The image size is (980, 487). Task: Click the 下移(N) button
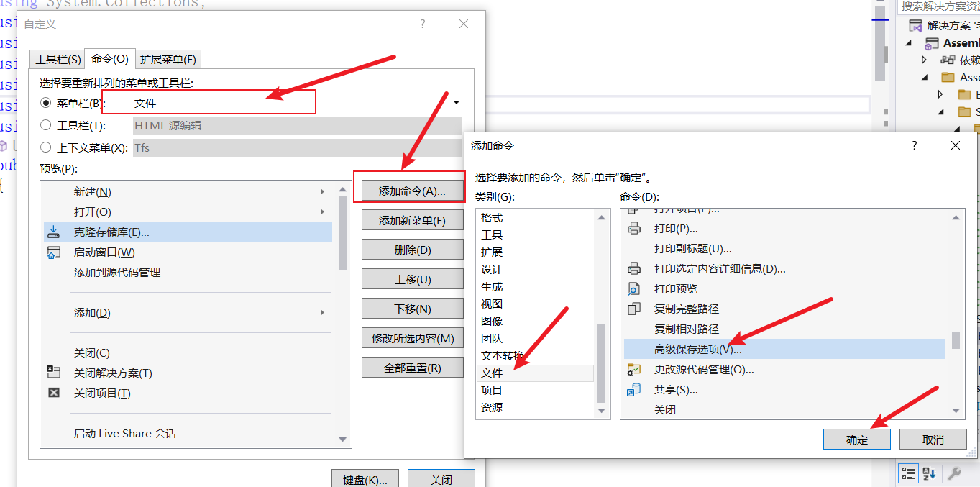(x=412, y=309)
